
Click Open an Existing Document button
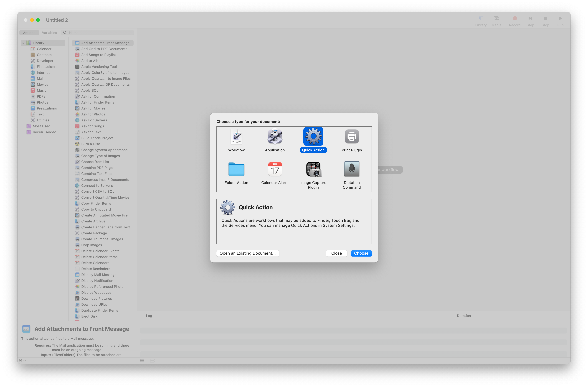(x=248, y=253)
